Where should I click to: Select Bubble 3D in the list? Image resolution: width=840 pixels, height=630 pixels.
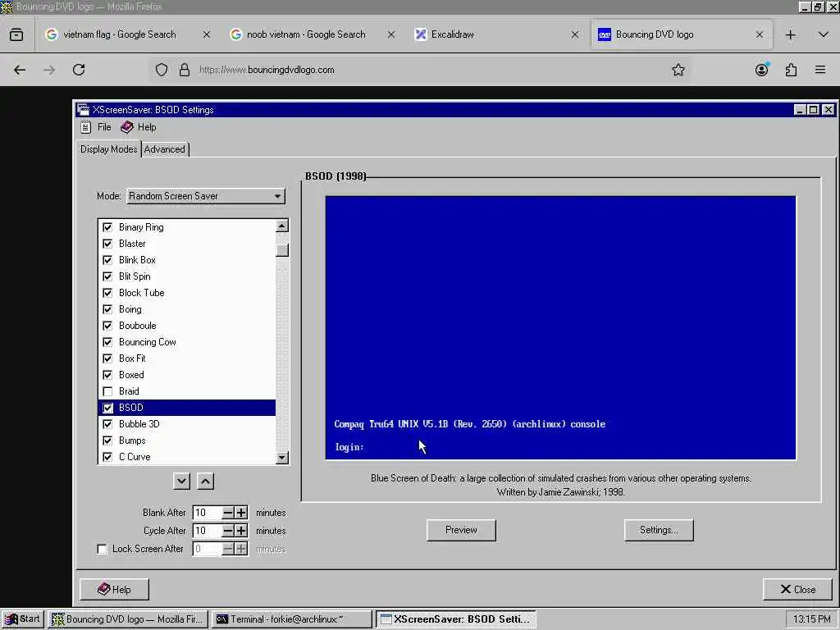pos(187,424)
